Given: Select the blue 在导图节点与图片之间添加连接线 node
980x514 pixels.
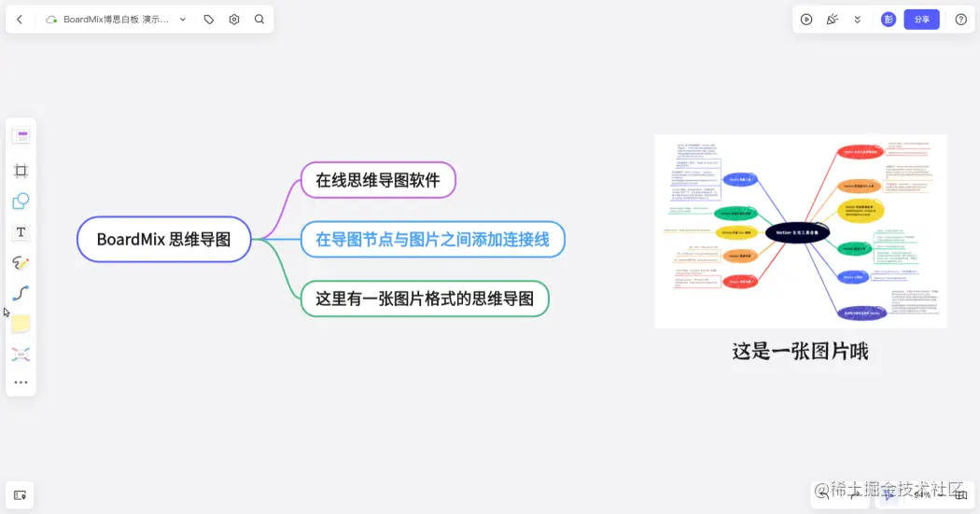Looking at the screenshot, I should tap(432, 239).
